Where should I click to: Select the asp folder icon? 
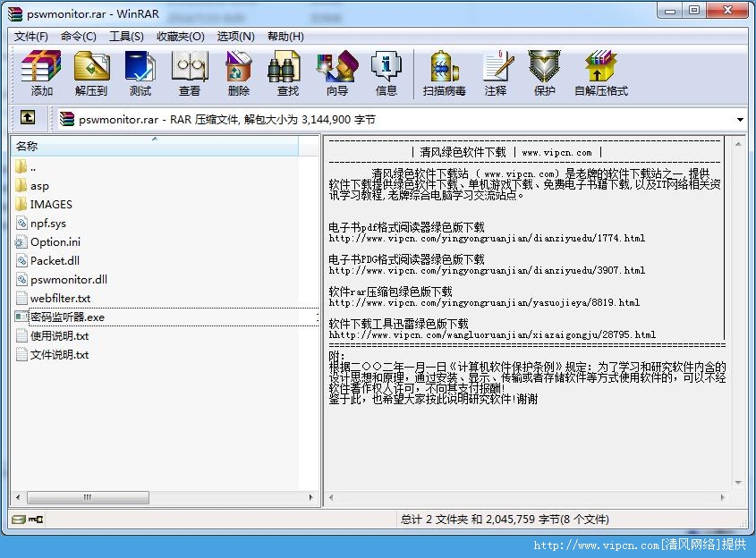21,185
